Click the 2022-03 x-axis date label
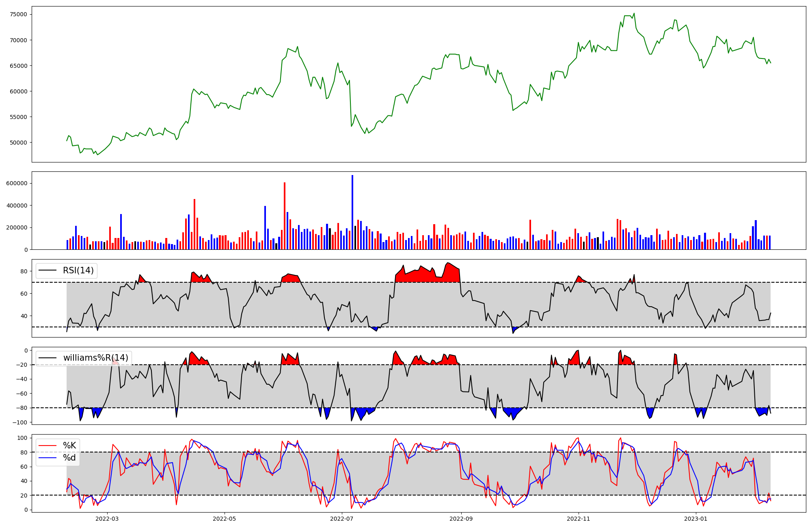 point(107,519)
